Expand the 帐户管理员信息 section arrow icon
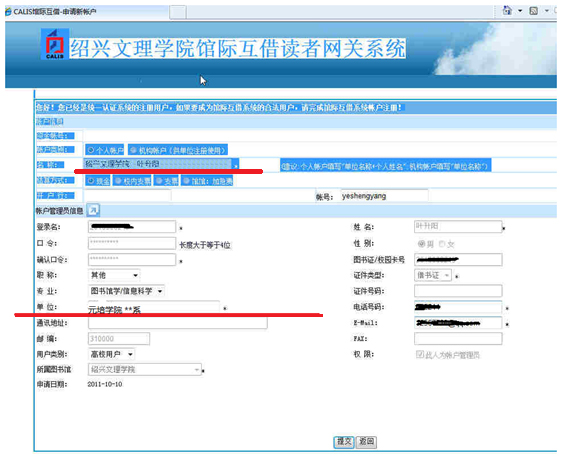 coord(93,210)
